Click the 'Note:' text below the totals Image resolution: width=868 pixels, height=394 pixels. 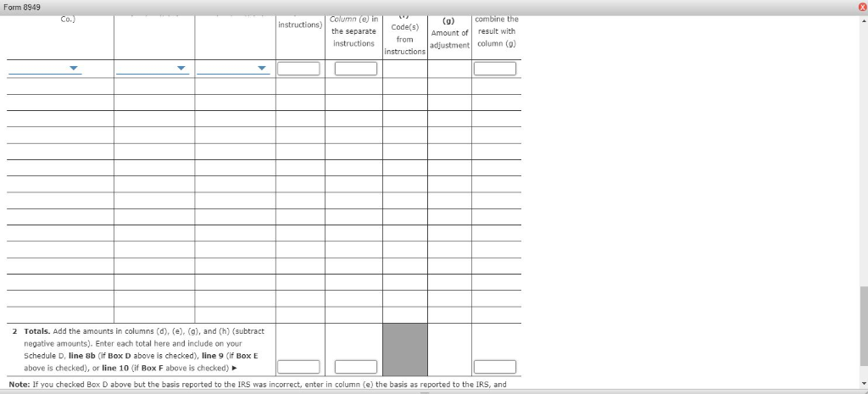coord(19,384)
